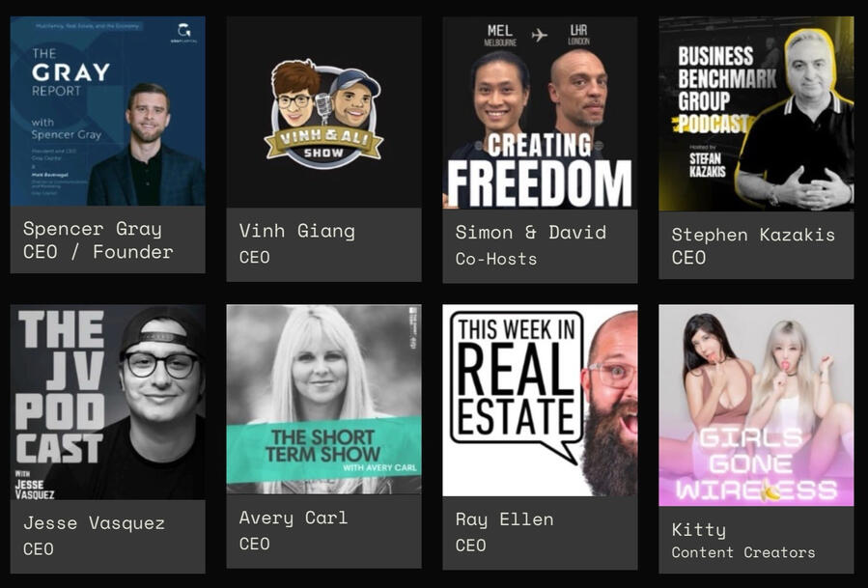Select The Short Term Show cover
868x588 pixels.
point(323,399)
